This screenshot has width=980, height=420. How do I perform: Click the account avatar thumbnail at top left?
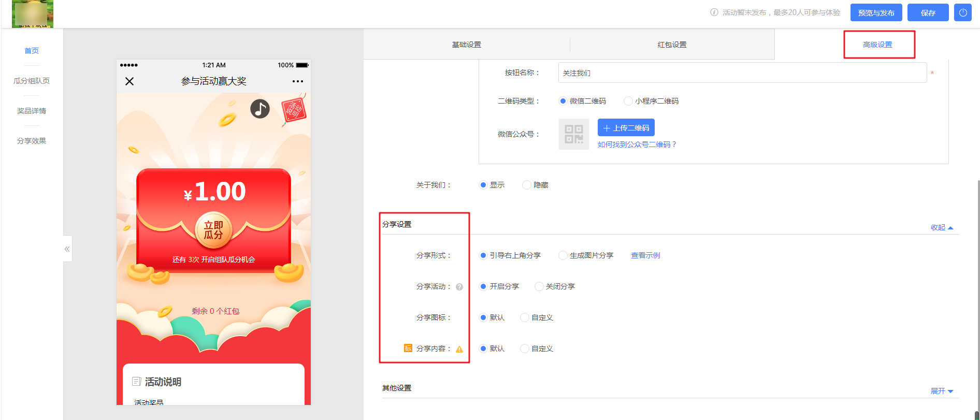[33, 13]
